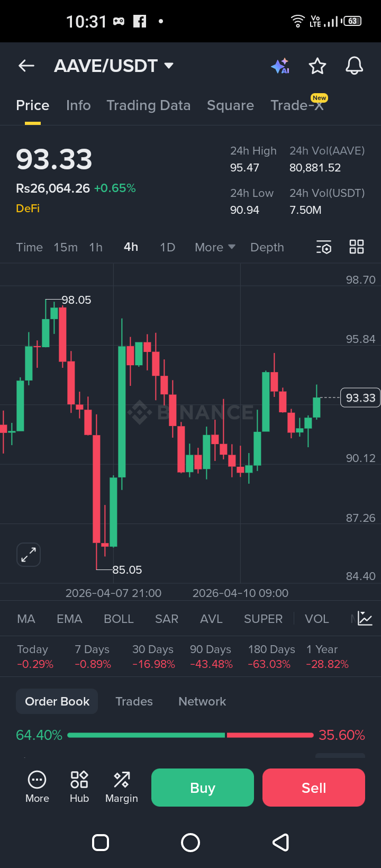The width and height of the screenshot is (381, 868).
Task: Toggle the SUPER indicator
Action: 263,619
